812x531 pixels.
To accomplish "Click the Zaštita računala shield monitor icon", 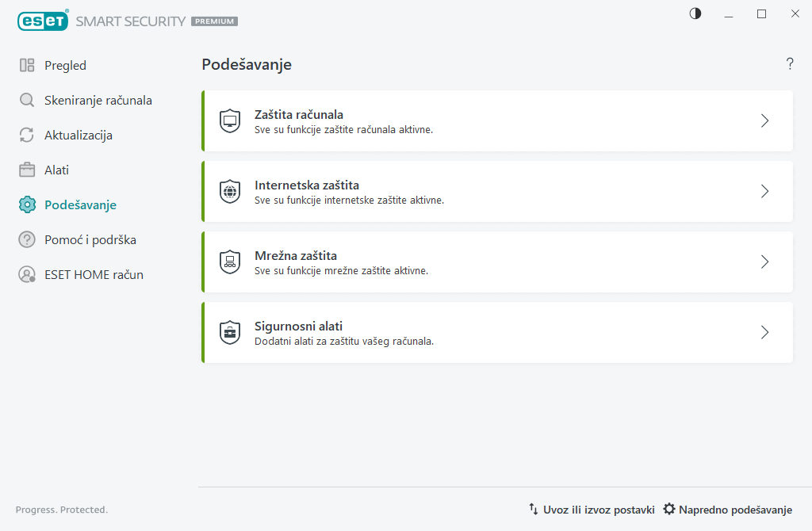I will point(230,121).
